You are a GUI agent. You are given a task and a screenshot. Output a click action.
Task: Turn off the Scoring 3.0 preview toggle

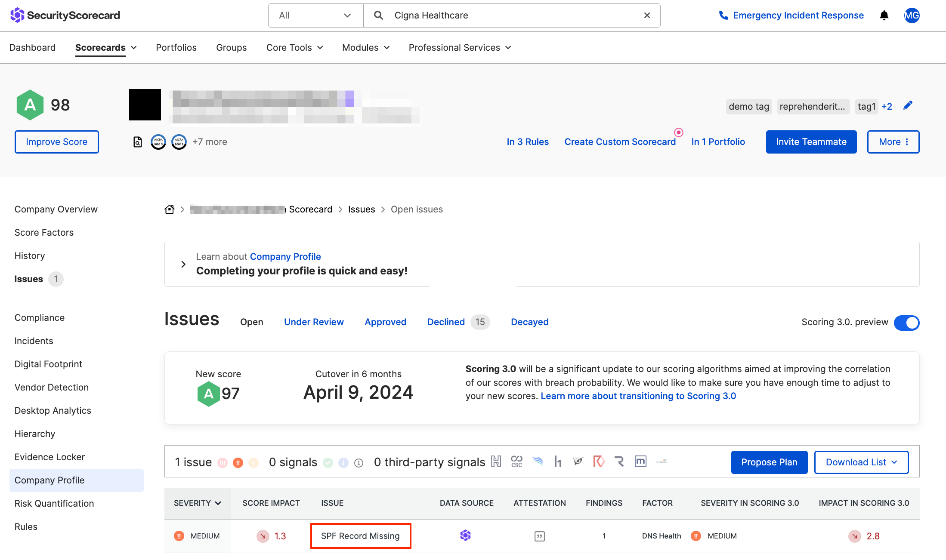click(x=906, y=323)
